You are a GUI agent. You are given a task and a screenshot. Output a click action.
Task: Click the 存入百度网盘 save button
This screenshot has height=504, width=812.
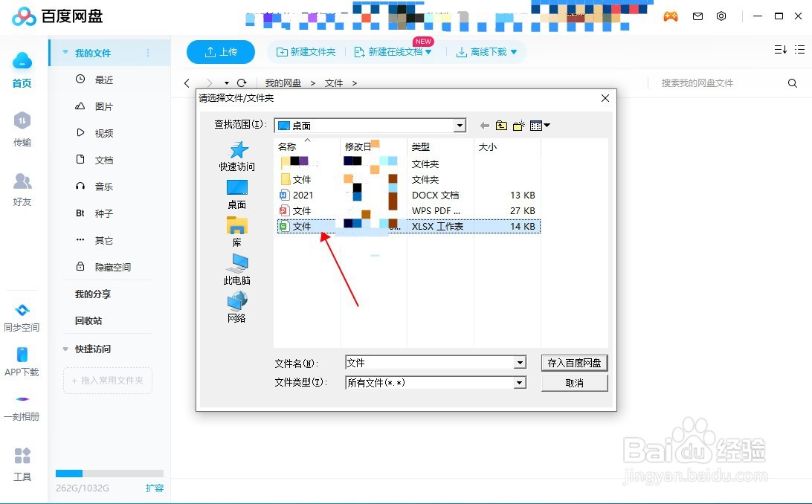pos(574,363)
